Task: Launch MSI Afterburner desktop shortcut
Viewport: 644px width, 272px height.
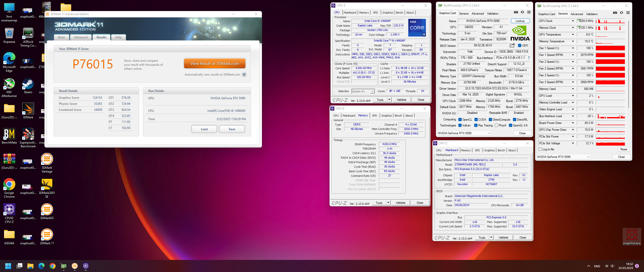Action: point(9,88)
